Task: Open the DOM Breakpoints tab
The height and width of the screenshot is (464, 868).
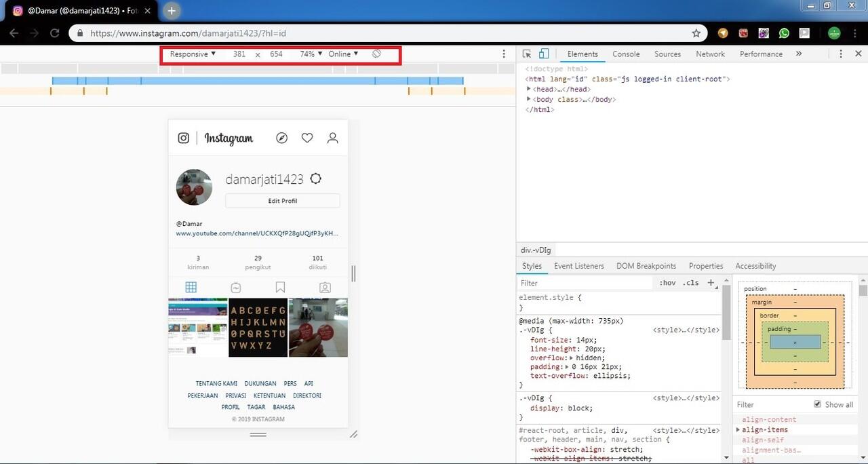Action: pyautogui.click(x=646, y=266)
